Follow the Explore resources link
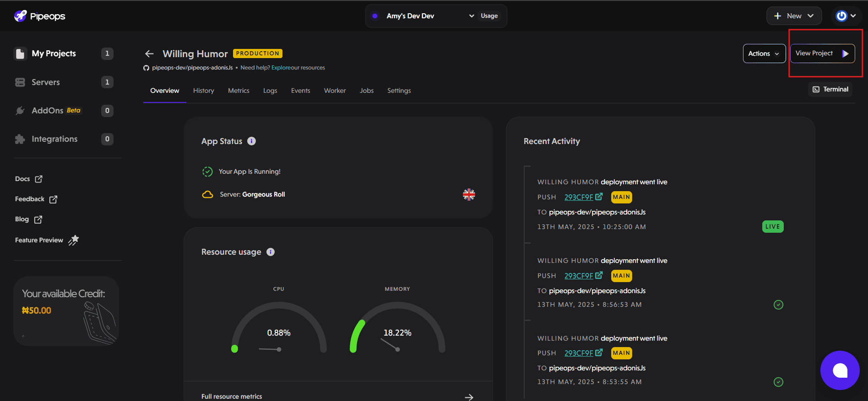The height and width of the screenshot is (401, 868). pyautogui.click(x=281, y=68)
